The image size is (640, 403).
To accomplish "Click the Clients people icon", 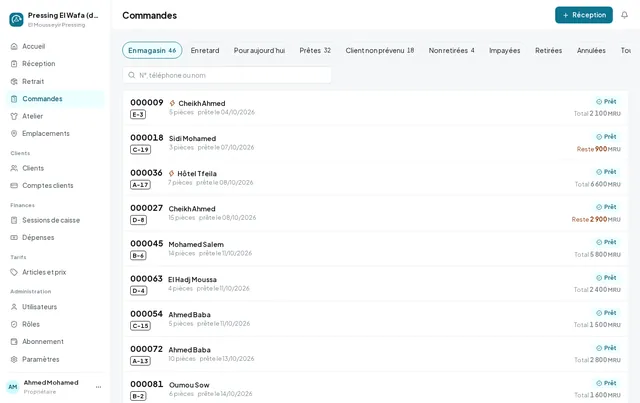I will 14,168.
